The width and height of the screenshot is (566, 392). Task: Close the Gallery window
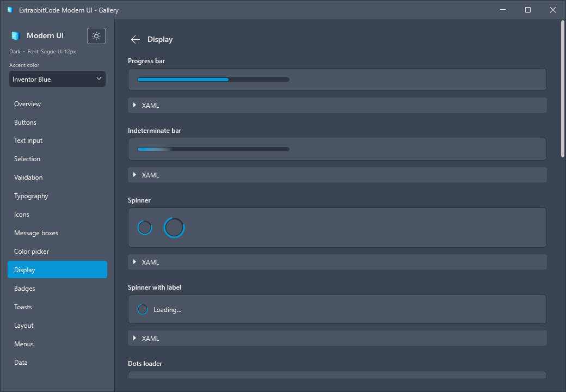click(x=552, y=10)
